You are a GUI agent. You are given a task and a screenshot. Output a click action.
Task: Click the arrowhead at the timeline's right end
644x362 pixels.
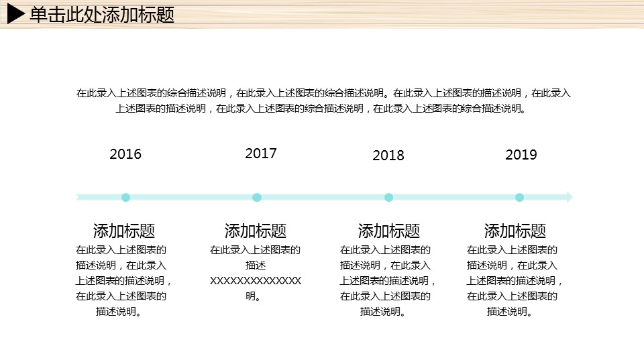(x=568, y=197)
